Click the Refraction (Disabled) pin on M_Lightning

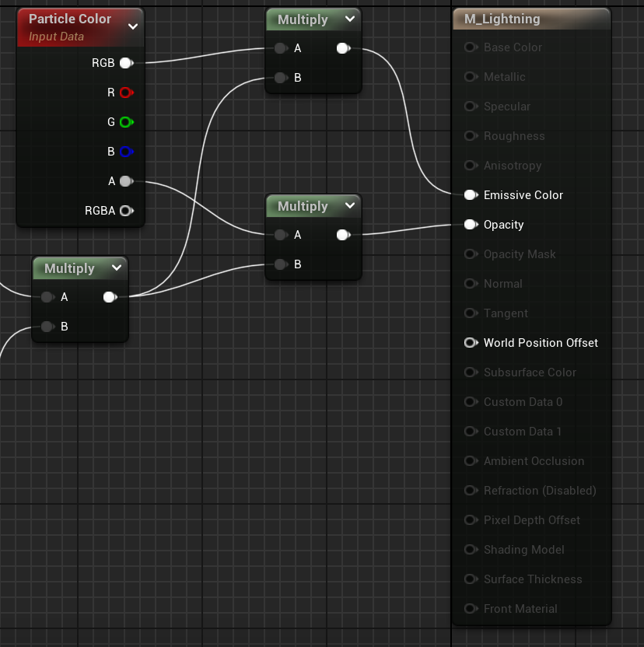coord(470,491)
